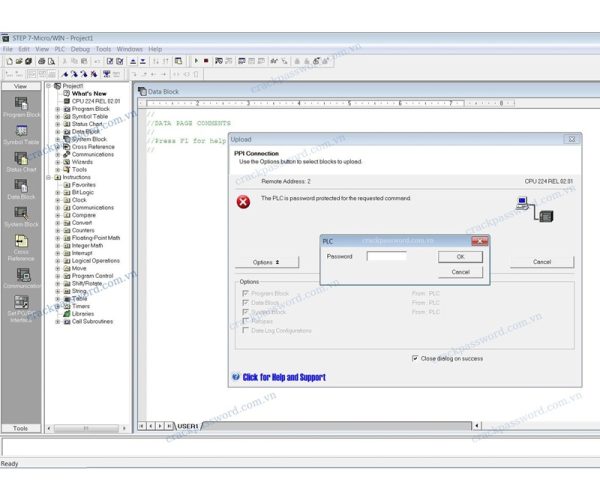Select CPU 224 REL 02.01 in project tree
Screen dimensions: 600x500
96,101
